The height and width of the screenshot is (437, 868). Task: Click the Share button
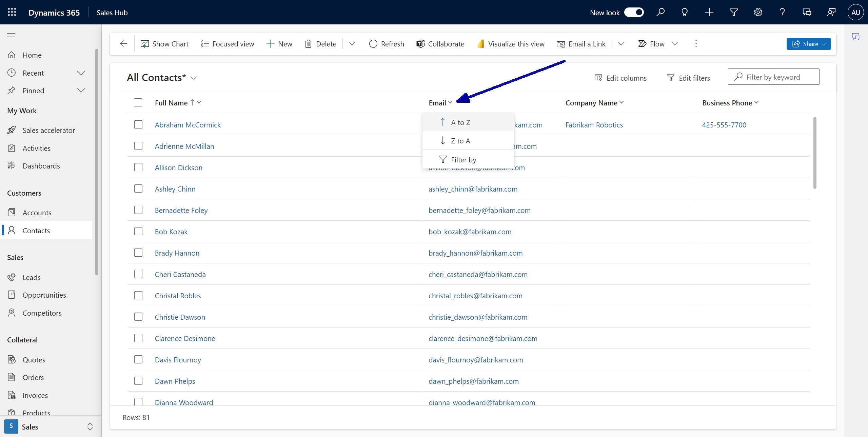[x=808, y=44]
